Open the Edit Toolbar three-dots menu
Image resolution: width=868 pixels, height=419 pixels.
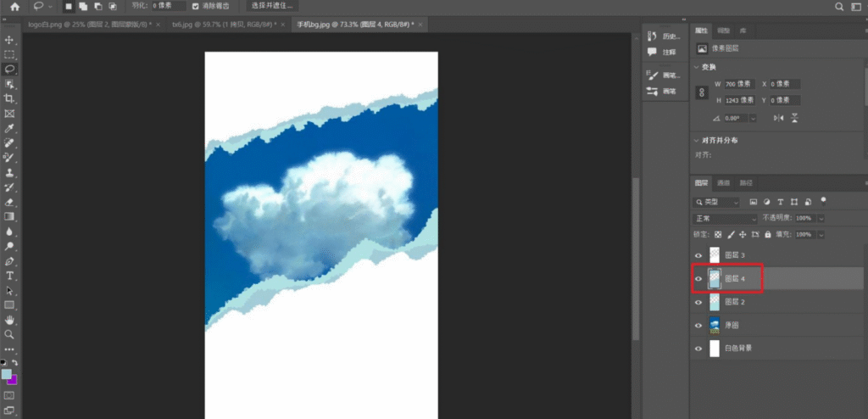(x=9, y=349)
